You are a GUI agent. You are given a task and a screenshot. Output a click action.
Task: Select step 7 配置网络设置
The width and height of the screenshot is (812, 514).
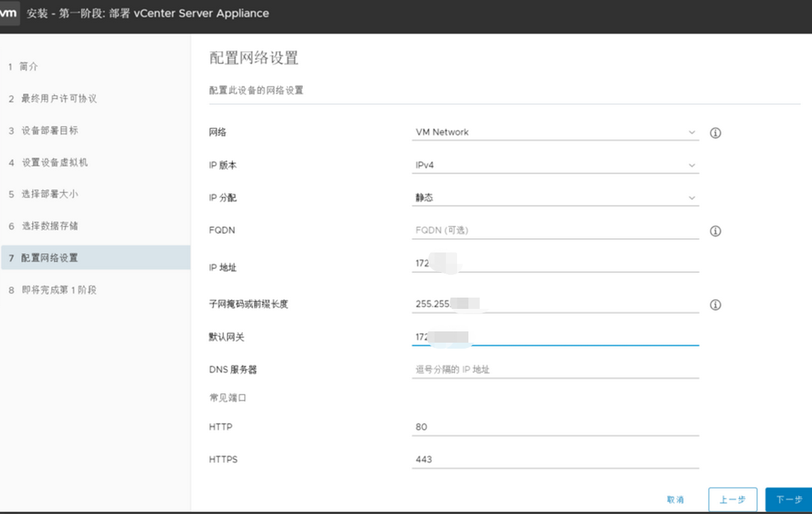95,258
